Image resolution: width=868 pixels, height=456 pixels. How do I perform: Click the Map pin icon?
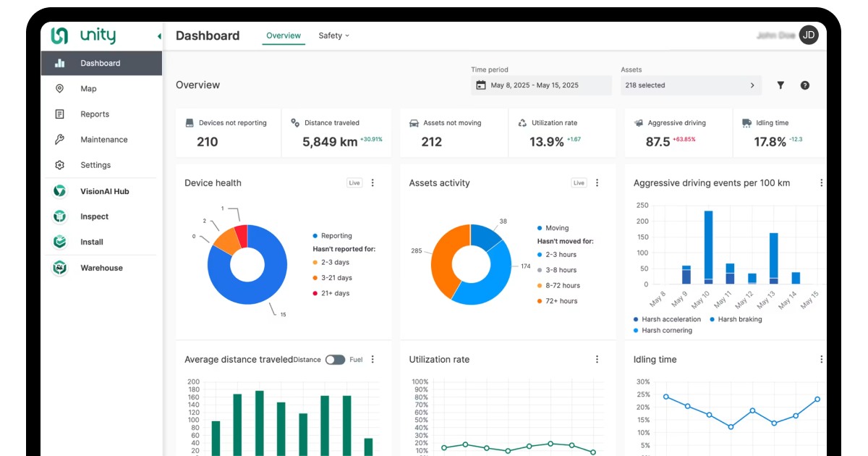59,88
